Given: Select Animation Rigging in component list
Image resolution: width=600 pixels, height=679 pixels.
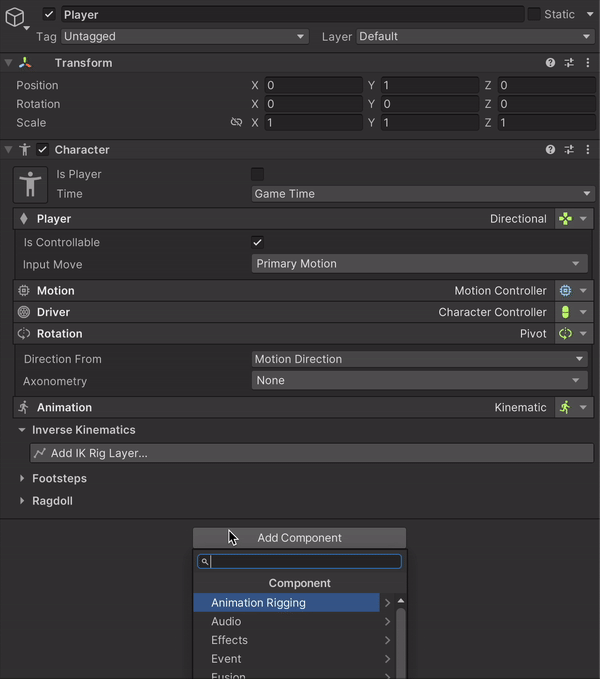Looking at the screenshot, I should coord(287,603).
